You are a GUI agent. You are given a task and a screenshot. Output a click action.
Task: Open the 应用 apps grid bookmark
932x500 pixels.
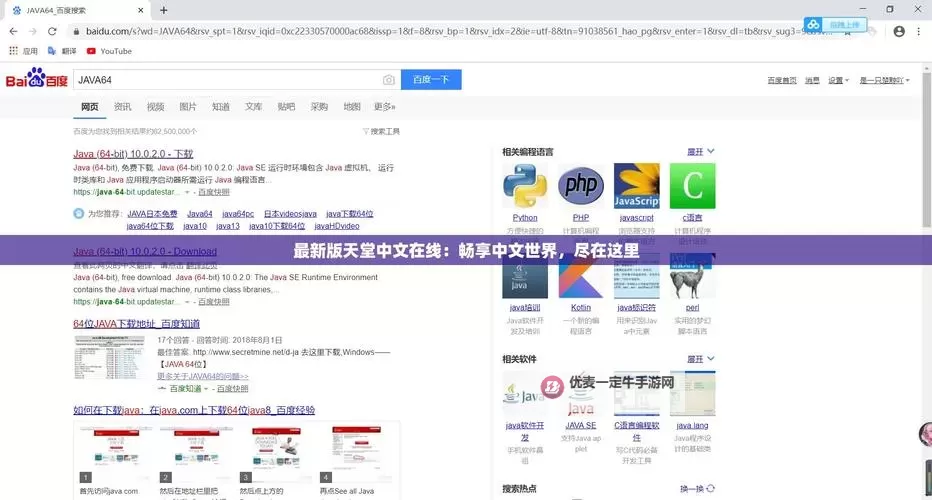23,51
